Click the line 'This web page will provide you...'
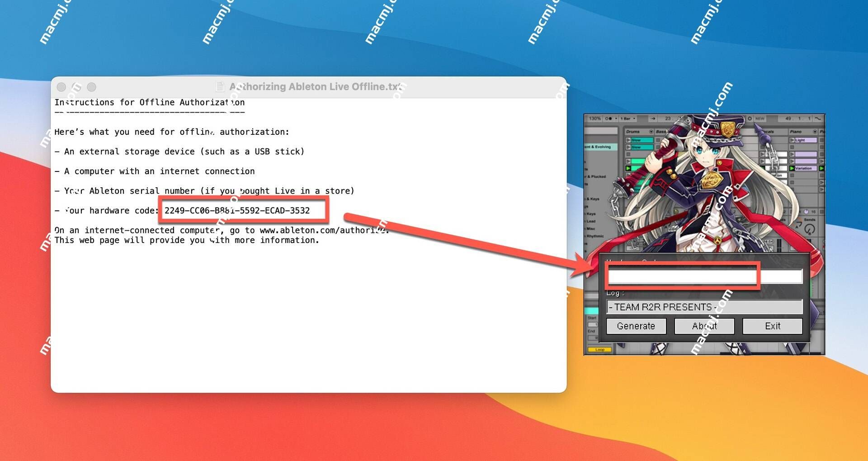The height and width of the screenshot is (461, 868). coord(187,240)
